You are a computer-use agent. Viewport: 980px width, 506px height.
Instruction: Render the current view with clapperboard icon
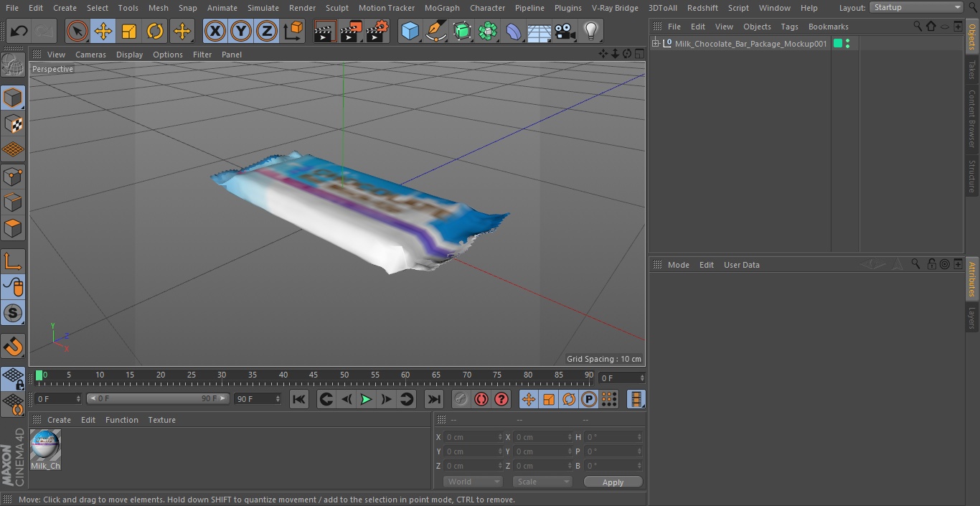(325, 31)
